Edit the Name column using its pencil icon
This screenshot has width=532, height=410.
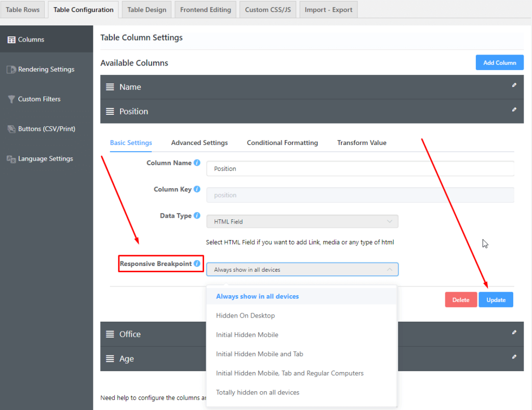click(514, 86)
